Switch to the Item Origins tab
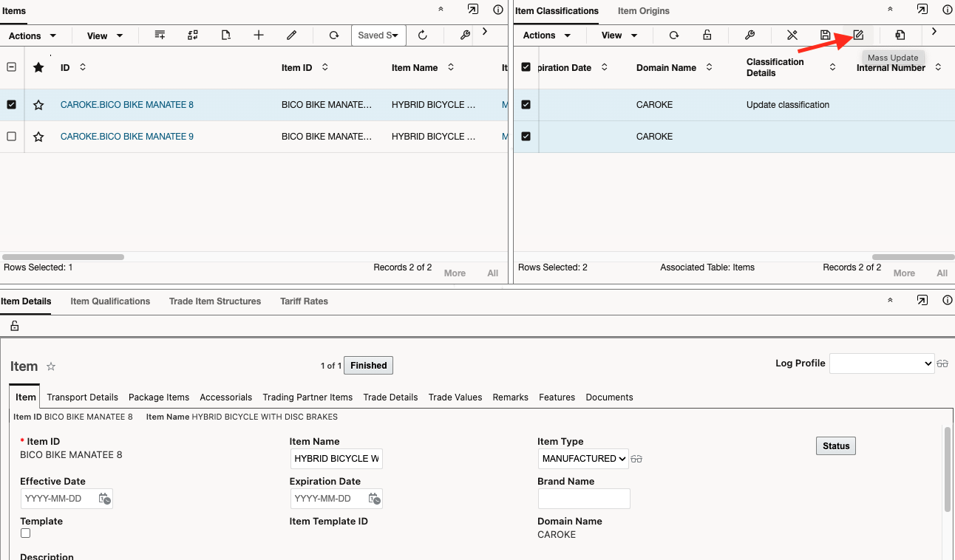The width and height of the screenshot is (955, 560). [645, 11]
